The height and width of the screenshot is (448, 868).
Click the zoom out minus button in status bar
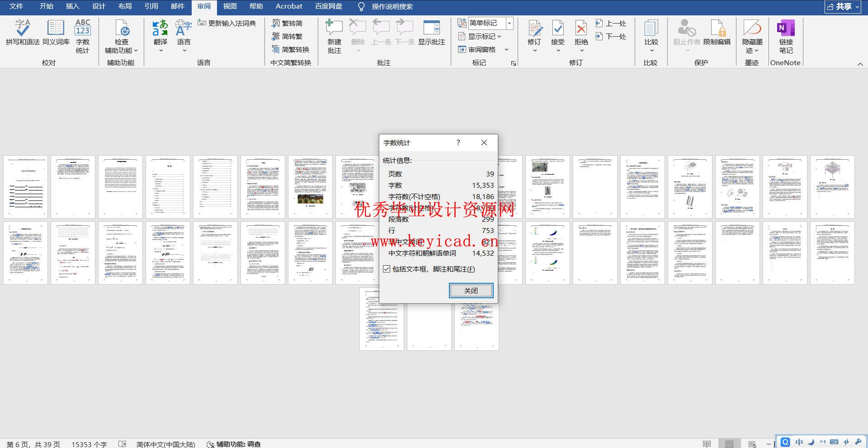[769, 444]
